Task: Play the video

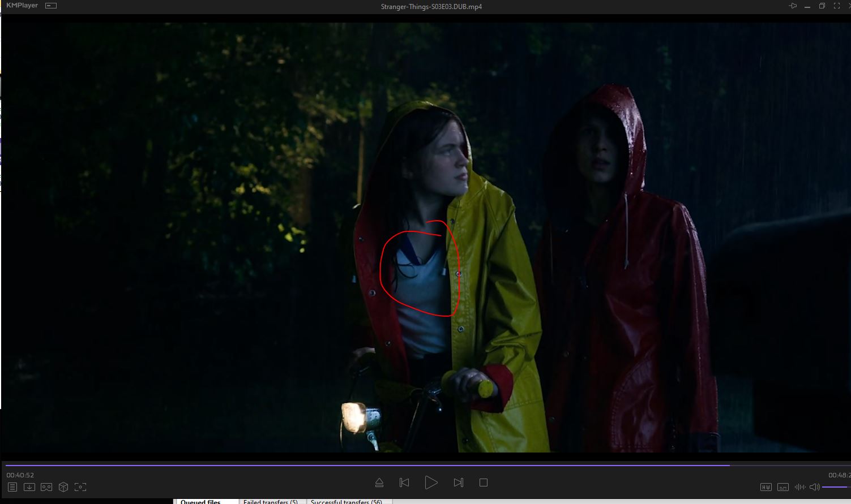Action: click(431, 483)
